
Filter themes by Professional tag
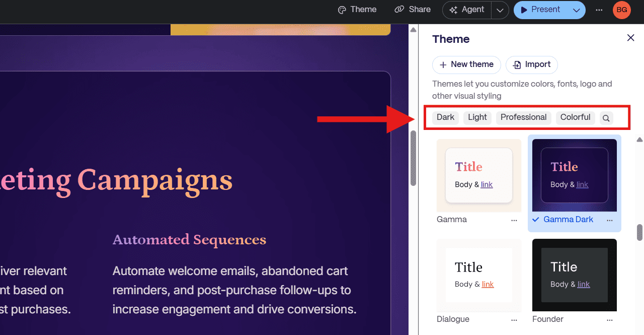point(523,117)
